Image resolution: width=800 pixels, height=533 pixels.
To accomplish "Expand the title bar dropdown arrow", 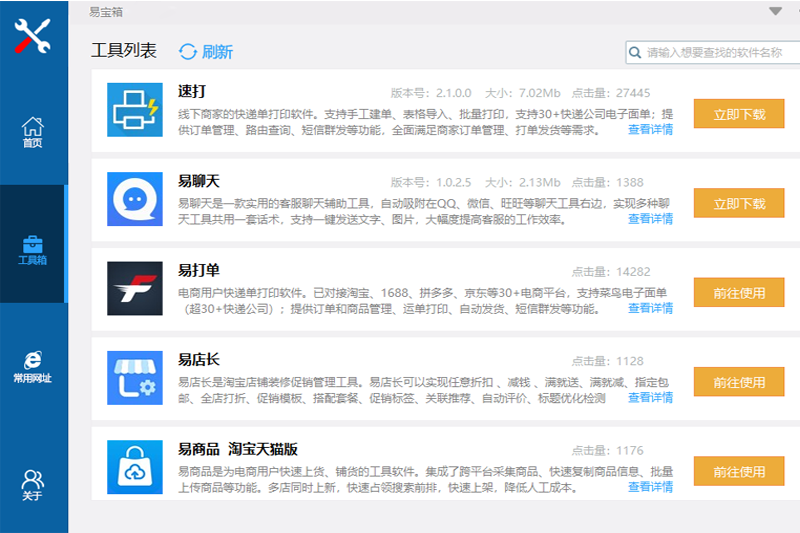I will (x=775, y=11).
